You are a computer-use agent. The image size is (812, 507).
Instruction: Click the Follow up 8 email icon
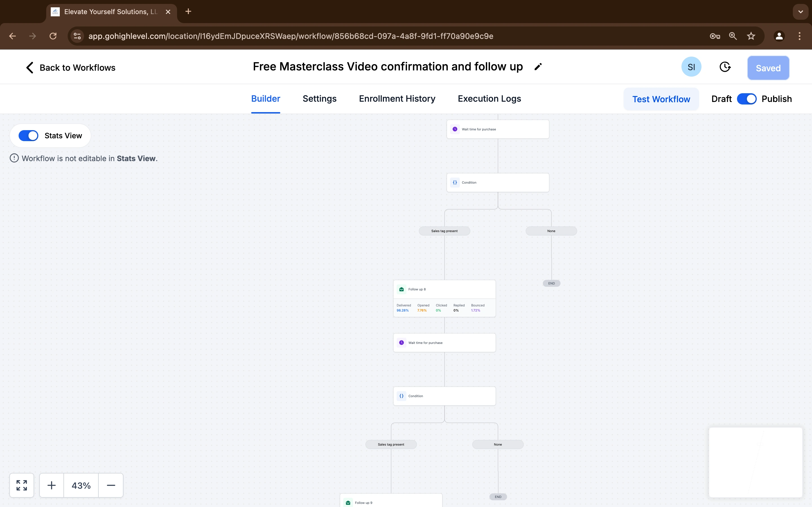[401, 289]
